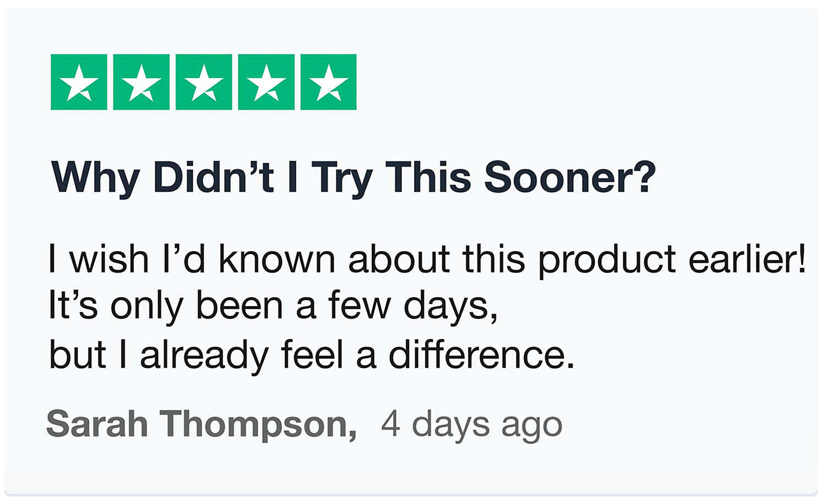
Task: Click the fifth and last rating star
Action: (x=329, y=82)
